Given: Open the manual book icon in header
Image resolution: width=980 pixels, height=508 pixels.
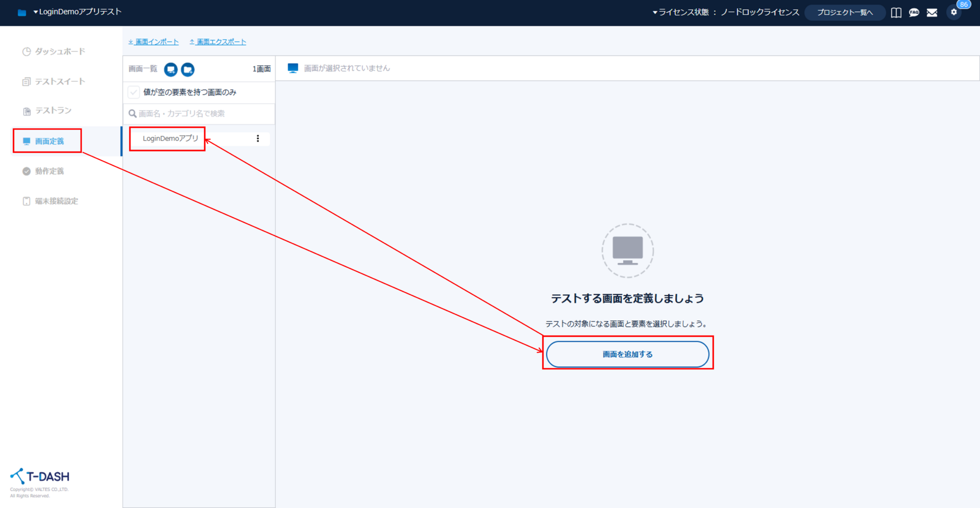Looking at the screenshot, I should click(x=896, y=13).
